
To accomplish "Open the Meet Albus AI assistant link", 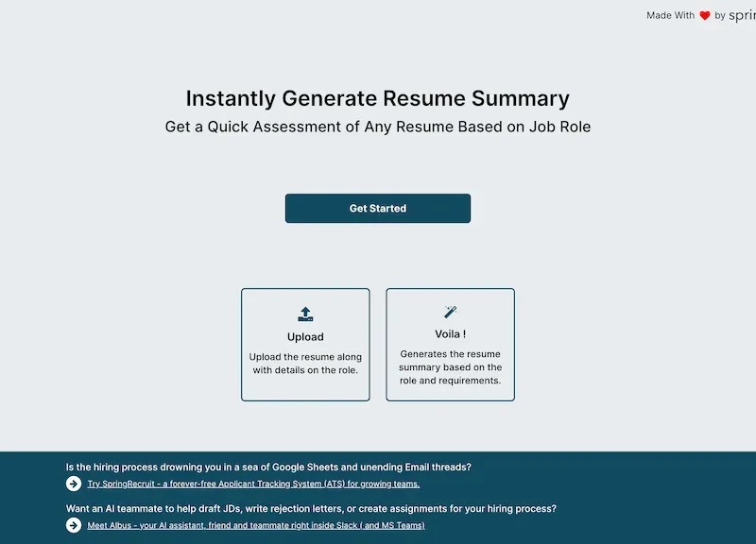I will (x=256, y=525).
